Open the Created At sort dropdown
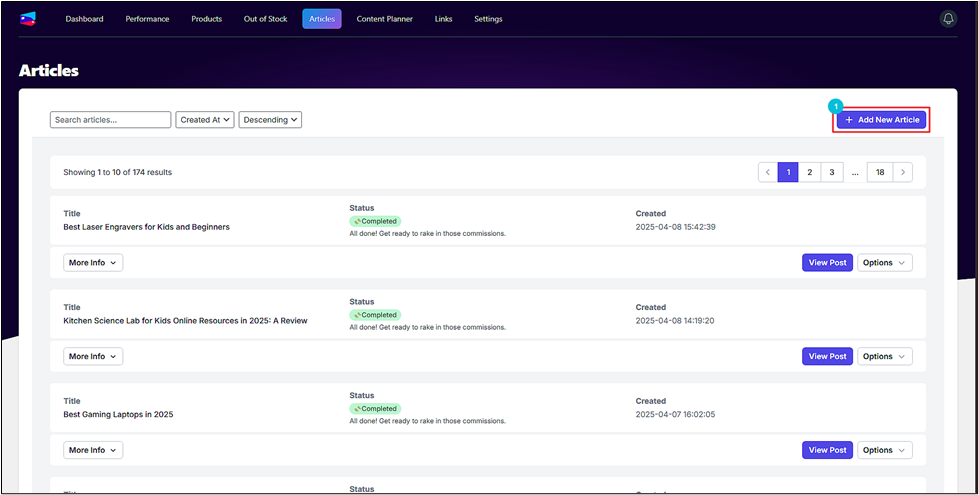Screen dimensions: 979x495 205,120
